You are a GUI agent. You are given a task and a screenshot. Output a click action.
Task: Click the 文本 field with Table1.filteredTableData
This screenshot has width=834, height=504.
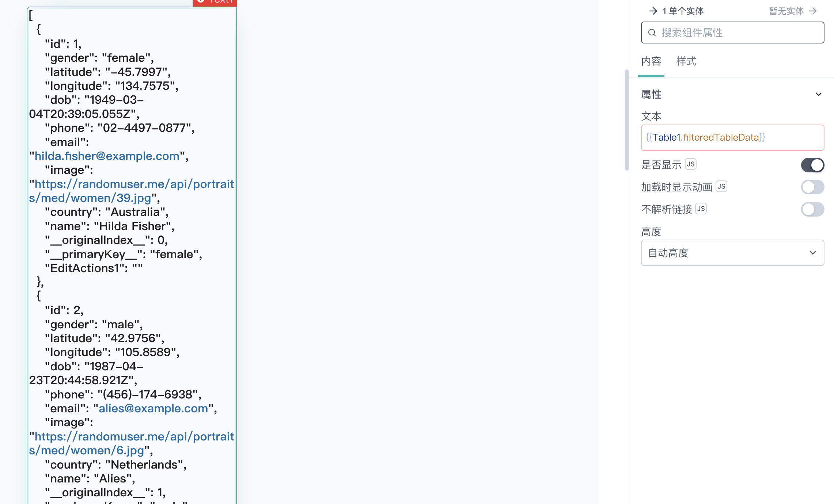[x=732, y=138]
